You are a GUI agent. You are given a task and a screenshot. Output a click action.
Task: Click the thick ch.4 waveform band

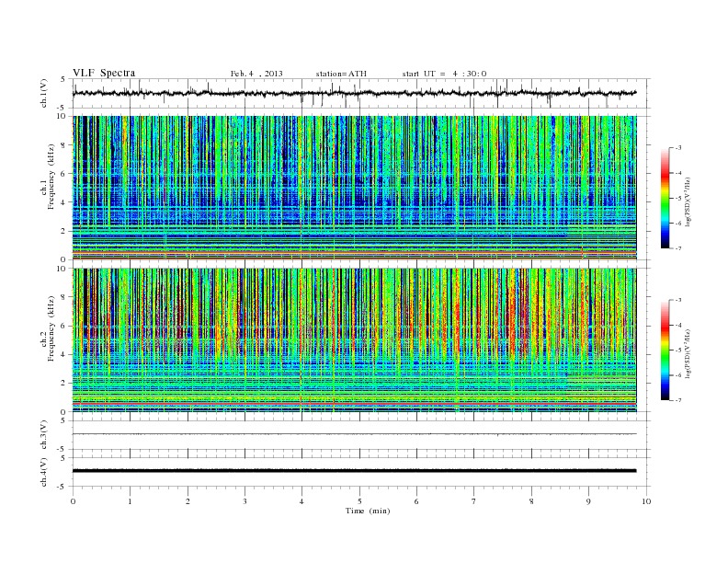coord(354,471)
